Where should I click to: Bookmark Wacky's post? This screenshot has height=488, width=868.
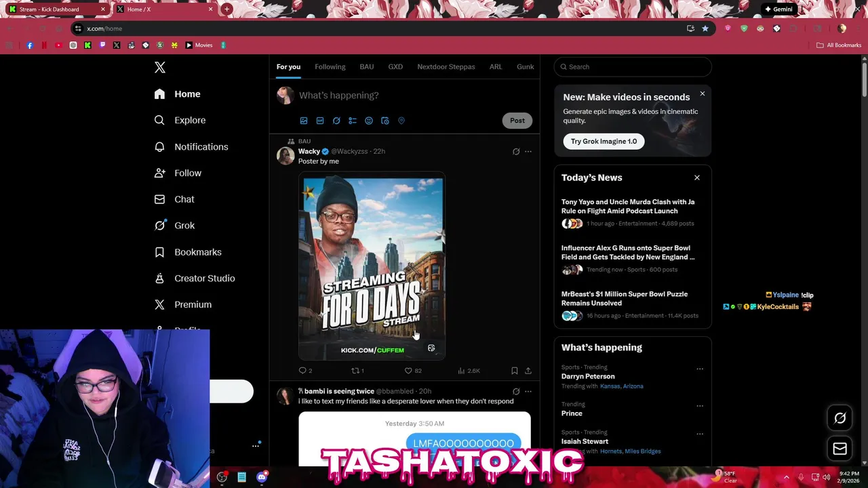515,371
